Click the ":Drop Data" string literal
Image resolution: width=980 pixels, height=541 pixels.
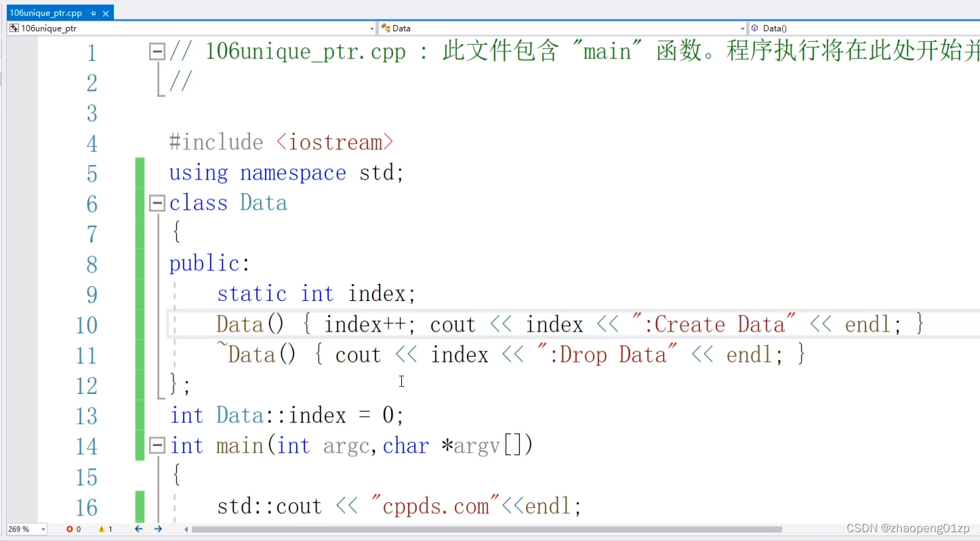click(607, 355)
